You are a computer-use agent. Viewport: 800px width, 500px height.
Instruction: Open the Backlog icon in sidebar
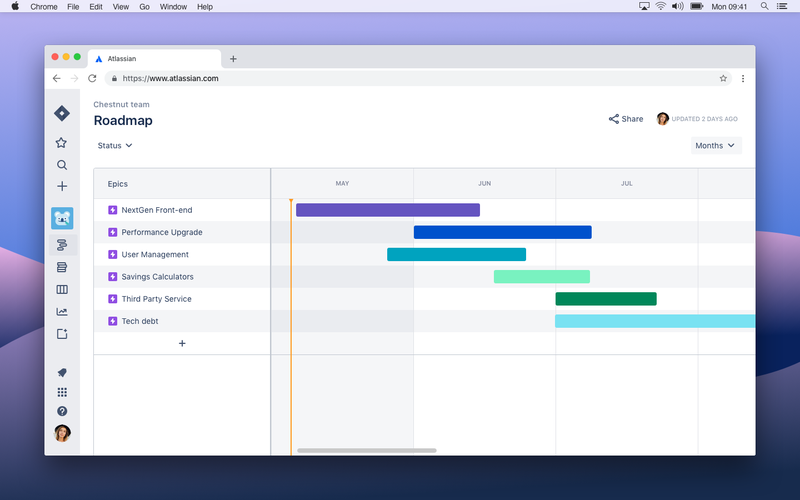pyautogui.click(x=62, y=267)
